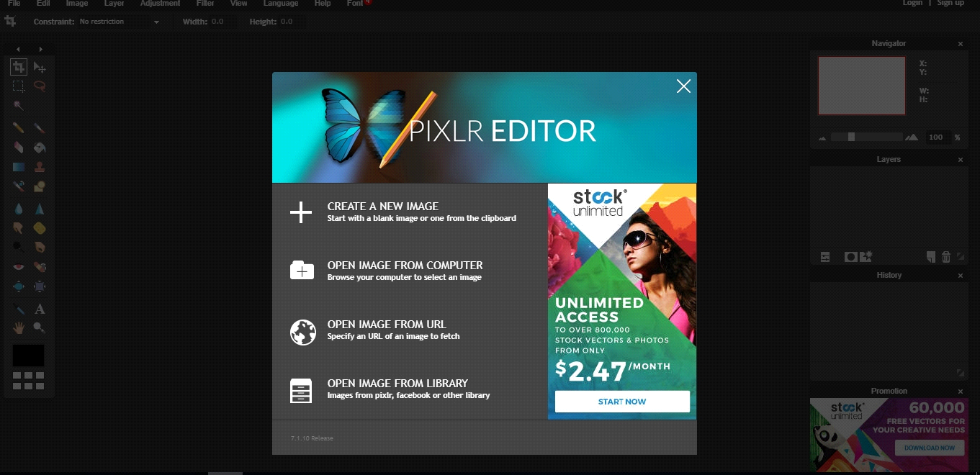Select the Burn hand tool
980x475 pixels.
point(40,247)
